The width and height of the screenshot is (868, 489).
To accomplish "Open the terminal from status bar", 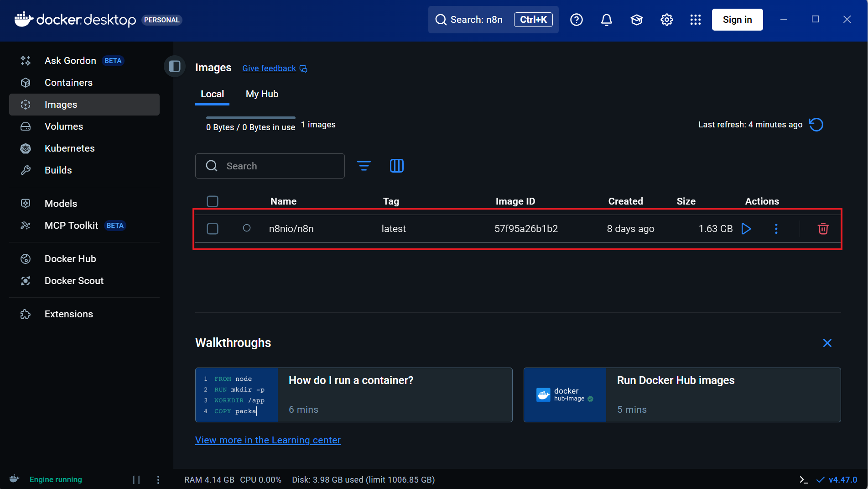I will click(x=804, y=479).
